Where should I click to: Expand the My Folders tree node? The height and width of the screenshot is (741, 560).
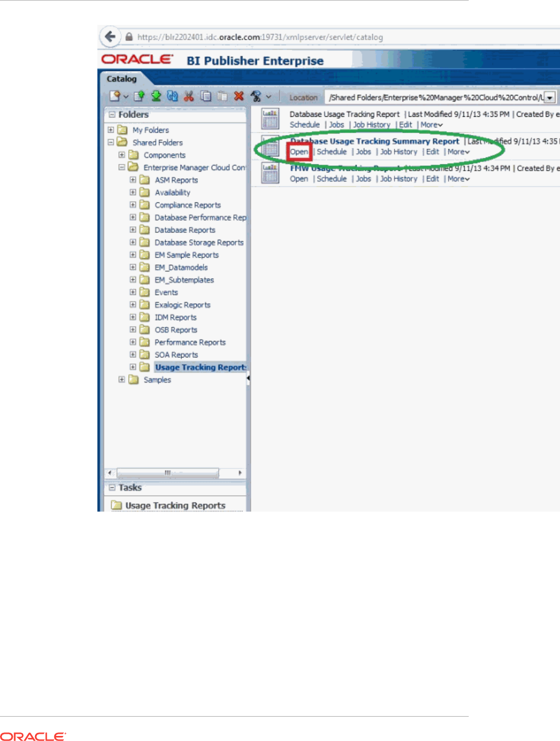click(111, 130)
